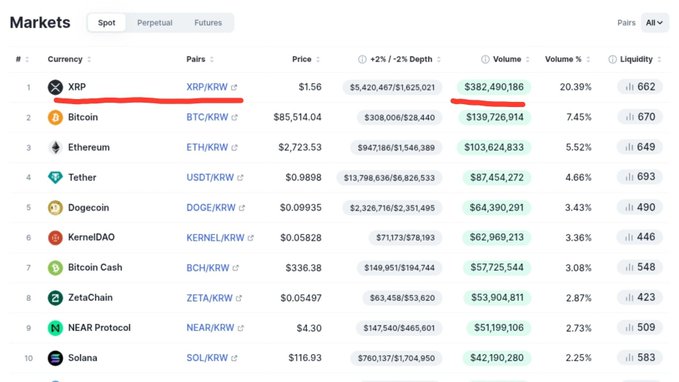679x382 pixels.
Task: Click the NEAR Protocol currency name
Action: pos(99,328)
